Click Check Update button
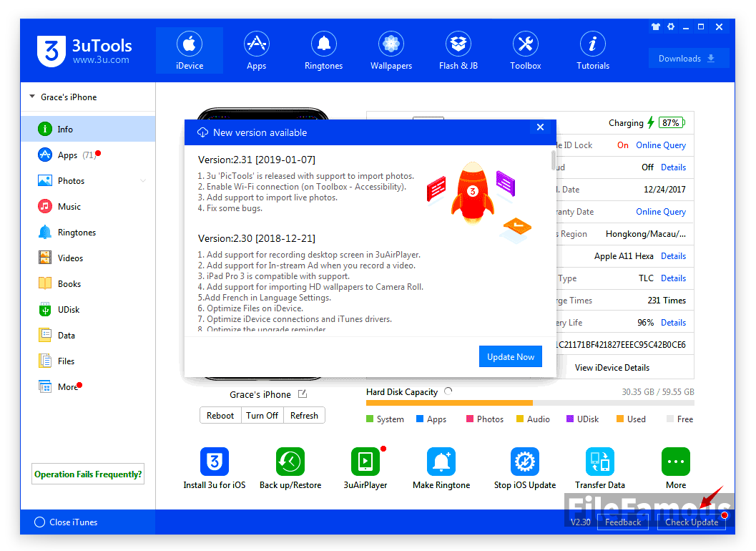The width and height of the screenshot is (756, 551). click(692, 522)
